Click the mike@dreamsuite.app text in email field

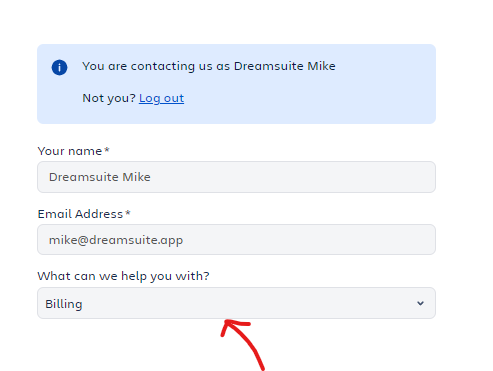coord(116,240)
